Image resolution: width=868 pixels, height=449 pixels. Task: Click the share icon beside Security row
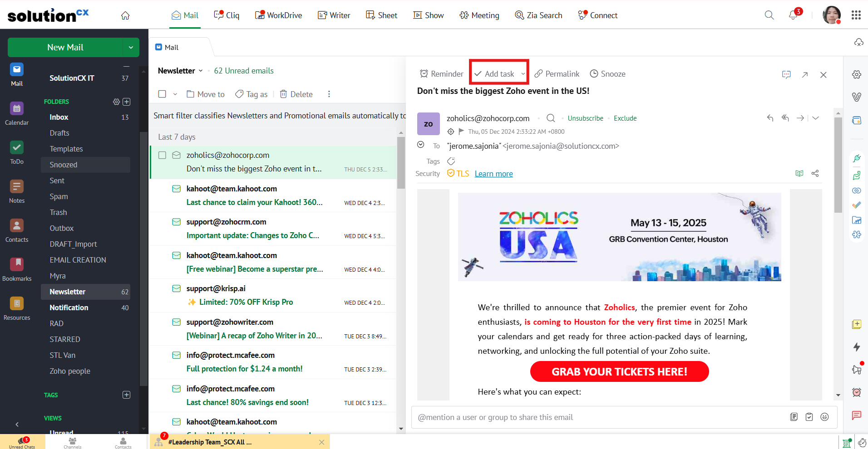click(x=815, y=173)
